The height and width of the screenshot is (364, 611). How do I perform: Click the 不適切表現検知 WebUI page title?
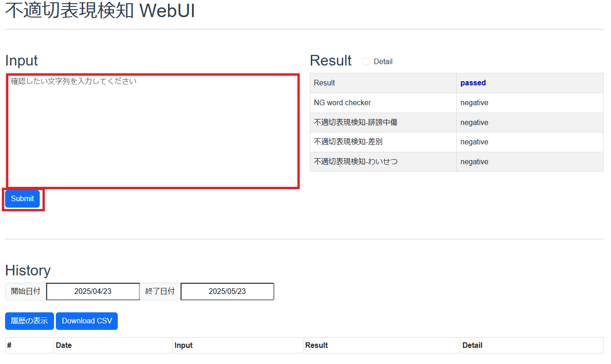[x=100, y=12]
